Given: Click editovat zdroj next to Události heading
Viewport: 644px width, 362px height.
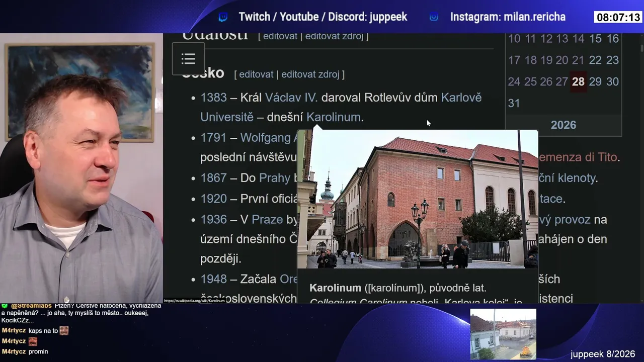Looking at the screenshot, I should [x=335, y=36].
